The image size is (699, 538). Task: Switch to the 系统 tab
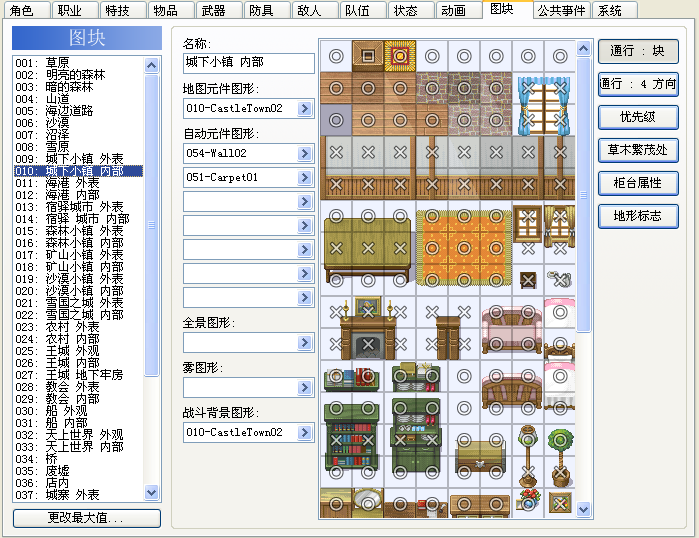tap(615, 10)
